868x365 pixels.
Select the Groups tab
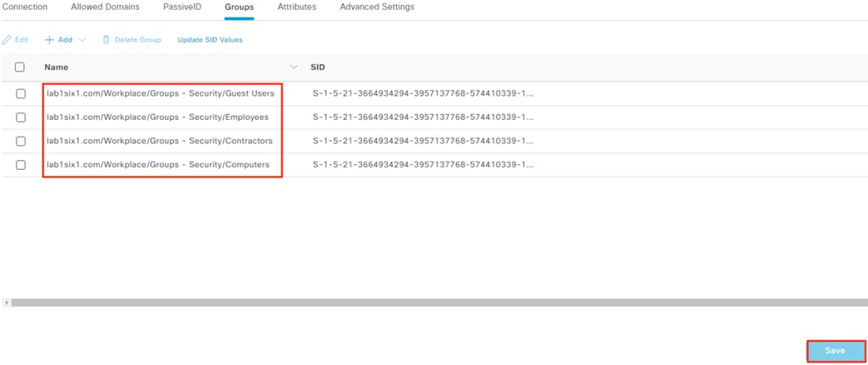coord(239,7)
